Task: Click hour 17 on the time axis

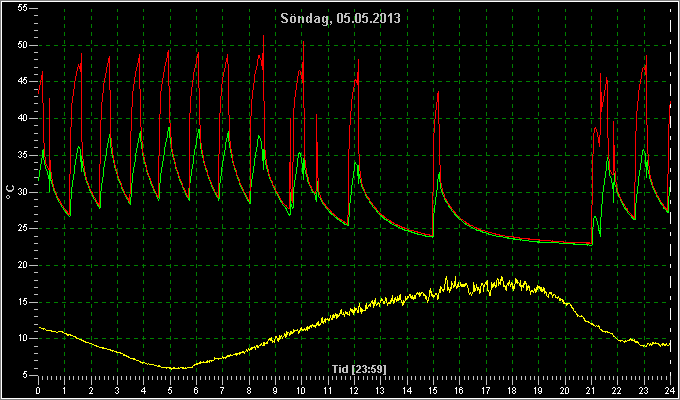Action: [486, 390]
